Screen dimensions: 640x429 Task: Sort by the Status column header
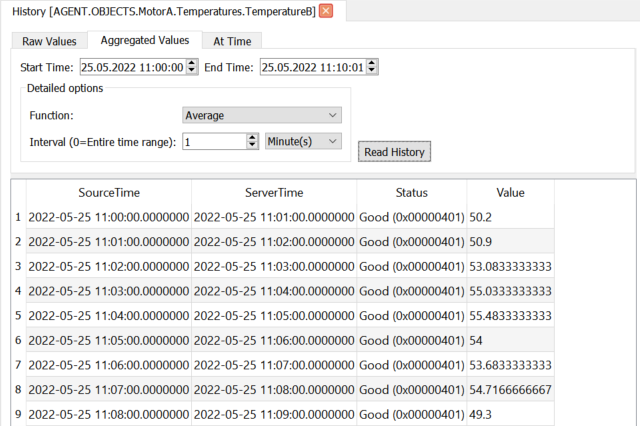pos(411,193)
